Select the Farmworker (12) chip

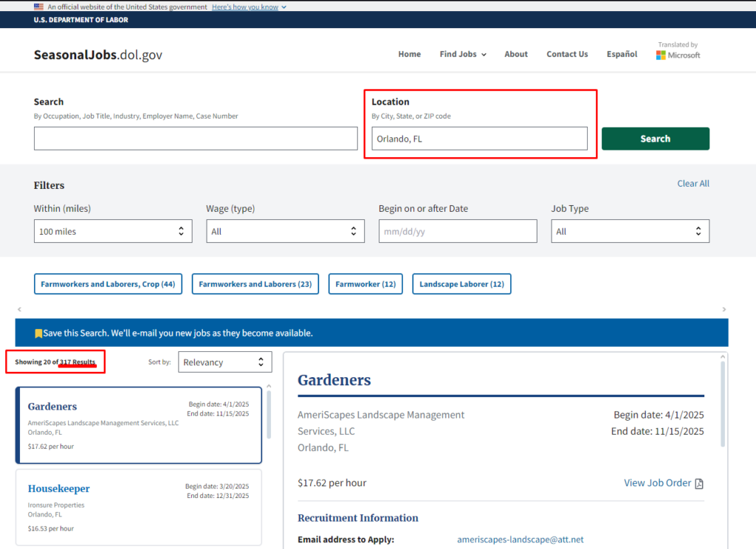(365, 284)
